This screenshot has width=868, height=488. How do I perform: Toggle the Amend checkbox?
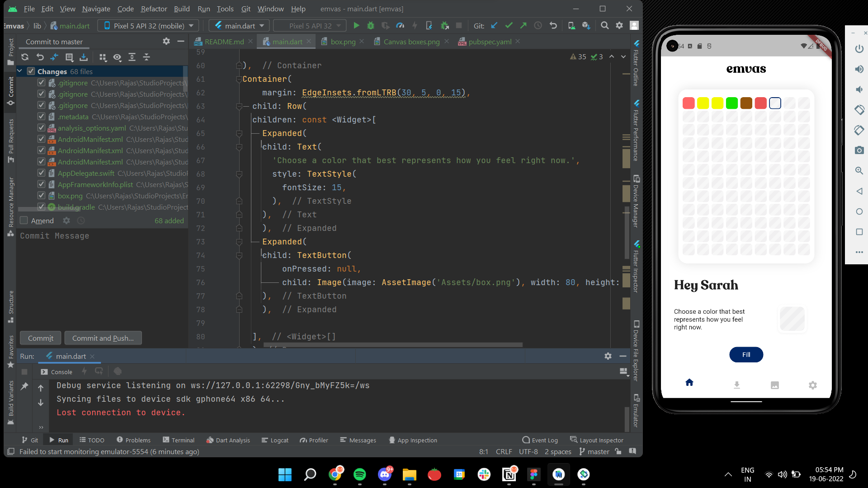pos(24,221)
